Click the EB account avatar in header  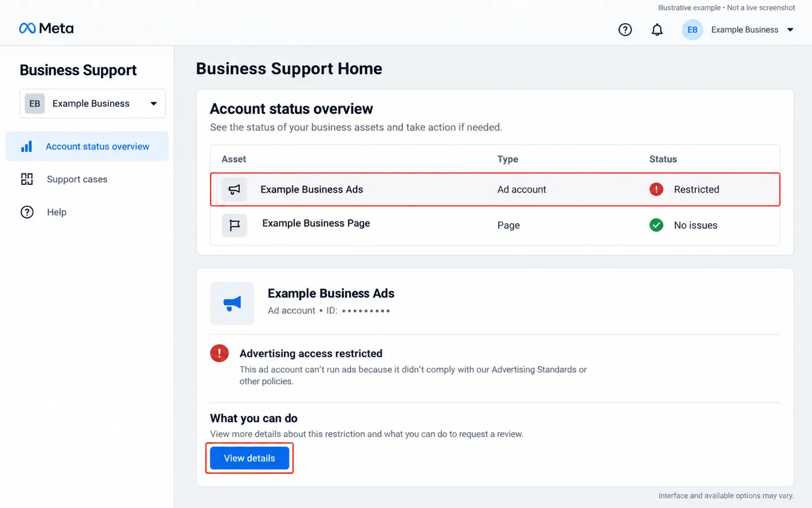[x=693, y=30]
